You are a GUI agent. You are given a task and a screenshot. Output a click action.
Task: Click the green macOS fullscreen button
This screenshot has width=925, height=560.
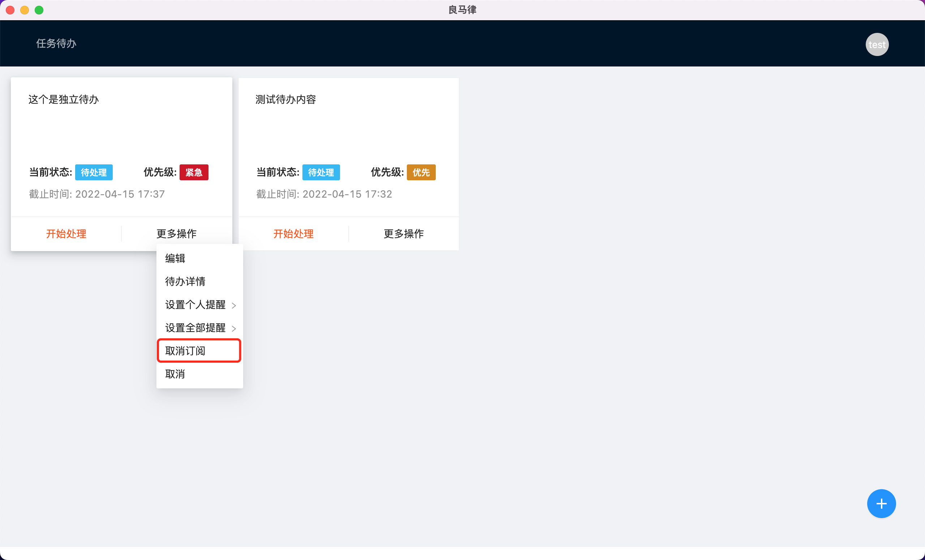39,10
